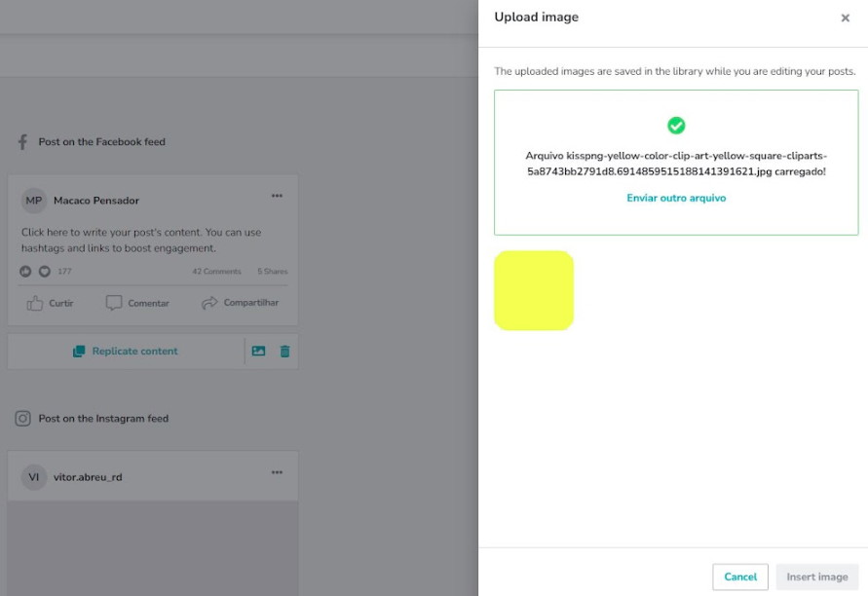Open Macaco Pensador post options menu
Screen dimensions: 868x596
click(277, 196)
